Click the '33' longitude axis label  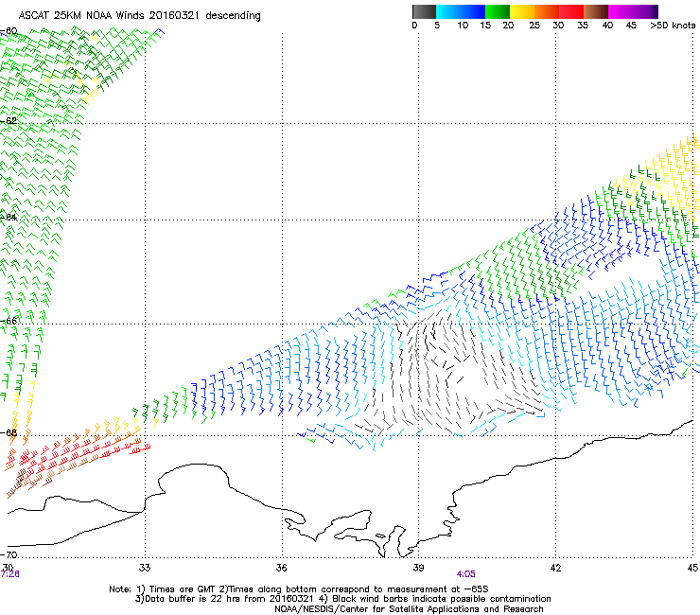(x=145, y=568)
